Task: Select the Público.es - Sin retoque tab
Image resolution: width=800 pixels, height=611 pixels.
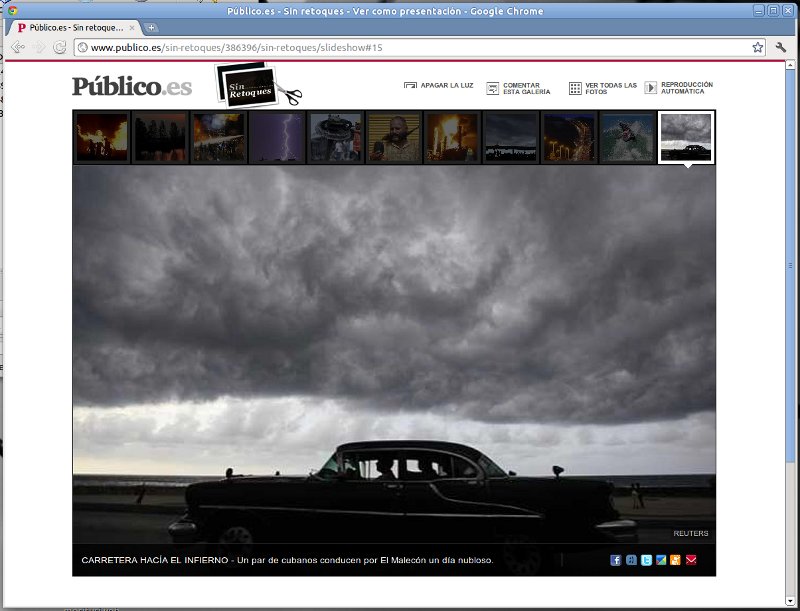Action: (x=76, y=28)
